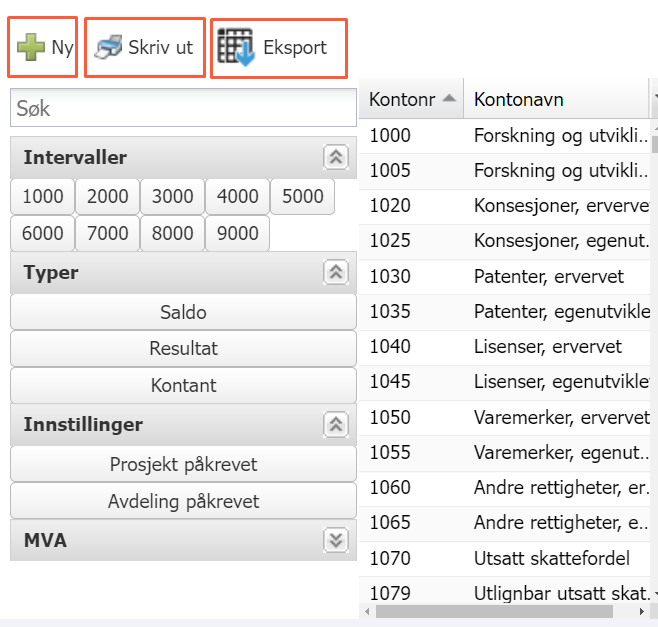Click in the Søk search field

(183, 107)
